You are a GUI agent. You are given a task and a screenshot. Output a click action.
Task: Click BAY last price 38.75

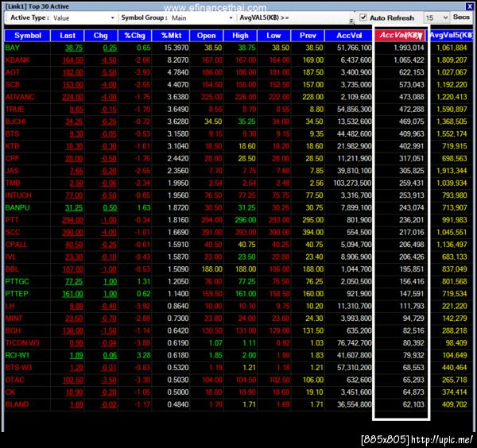point(74,48)
